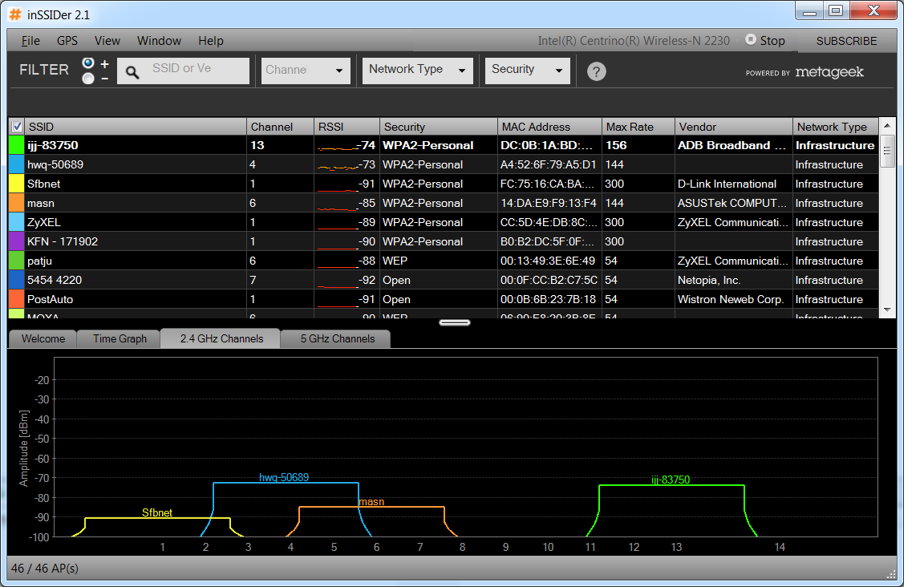Image resolution: width=924 pixels, height=587 pixels.
Task: Click the light blue swatch for ZyXEL
Action: point(17,222)
